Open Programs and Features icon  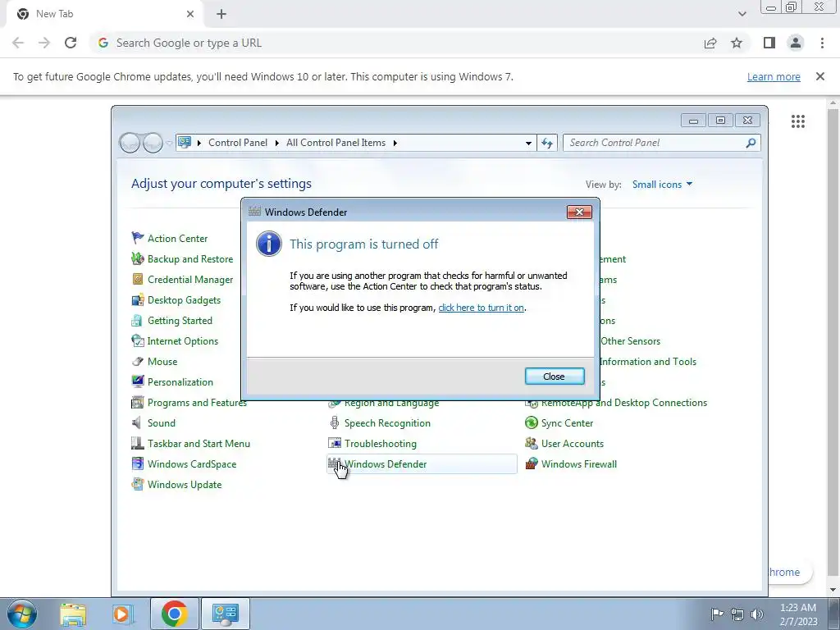pos(138,402)
